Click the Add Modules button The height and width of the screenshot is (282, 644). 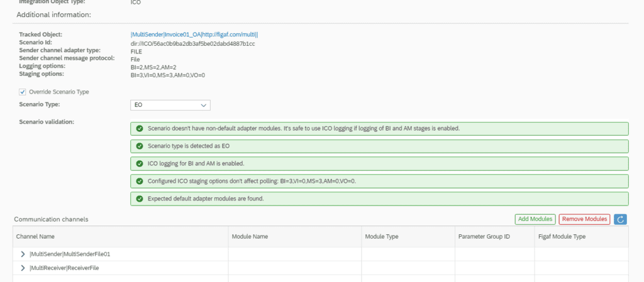(535, 219)
